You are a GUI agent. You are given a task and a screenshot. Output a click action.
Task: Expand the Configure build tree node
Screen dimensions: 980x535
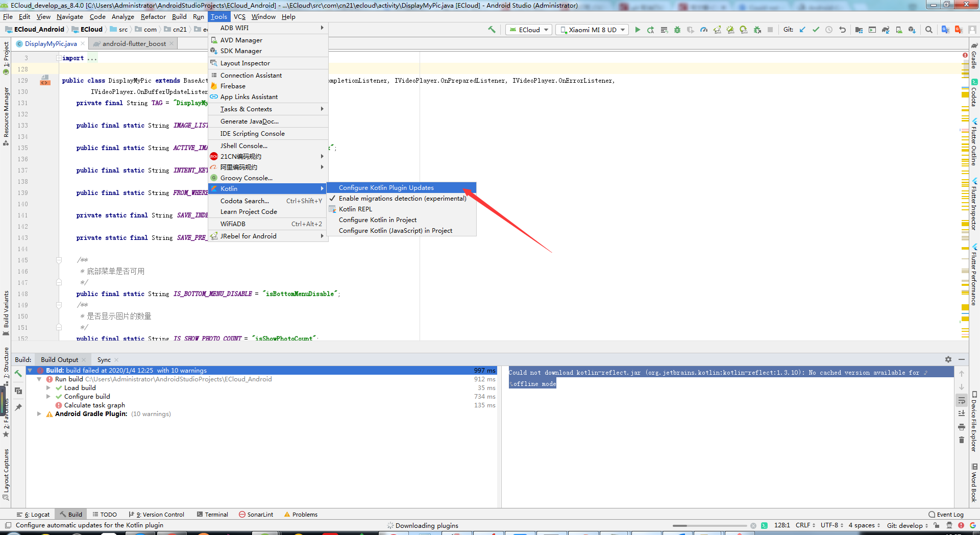click(48, 397)
